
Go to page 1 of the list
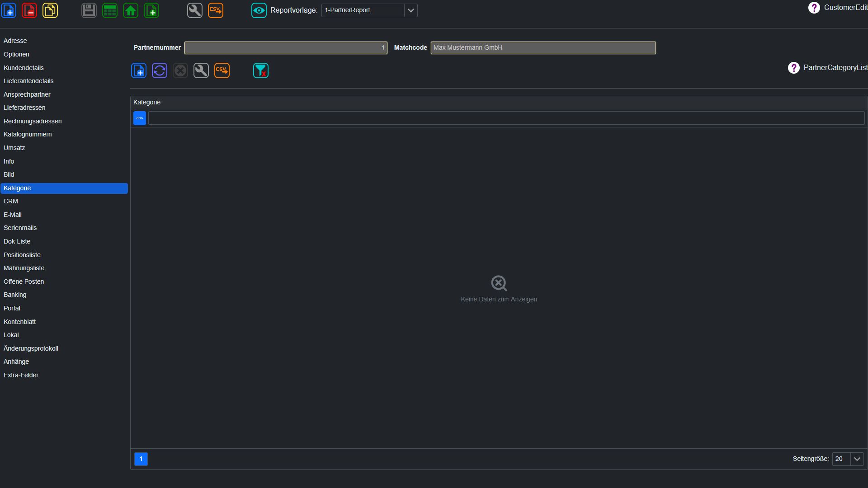pyautogui.click(x=141, y=459)
